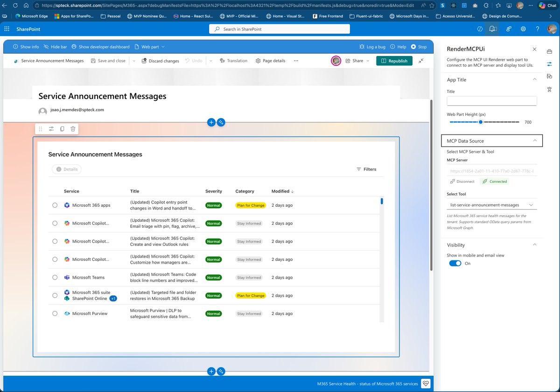Collapse the App Title section
This screenshot has height=392, width=560.
(535, 80)
